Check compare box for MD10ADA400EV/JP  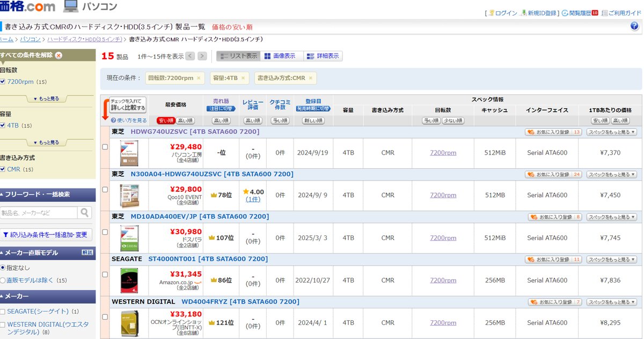(105, 232)
